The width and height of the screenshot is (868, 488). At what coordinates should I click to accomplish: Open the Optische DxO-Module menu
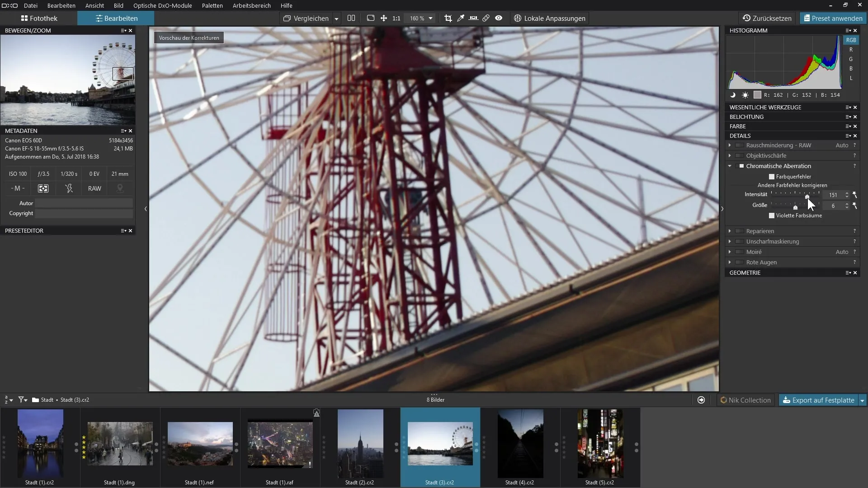[x=163, y=5]
